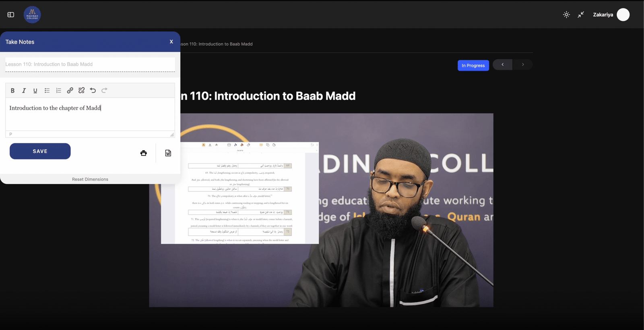Viewport: 644px width, 330px height.
Task: Click the SAVE button for notes
Action: [x=40, y=151]
